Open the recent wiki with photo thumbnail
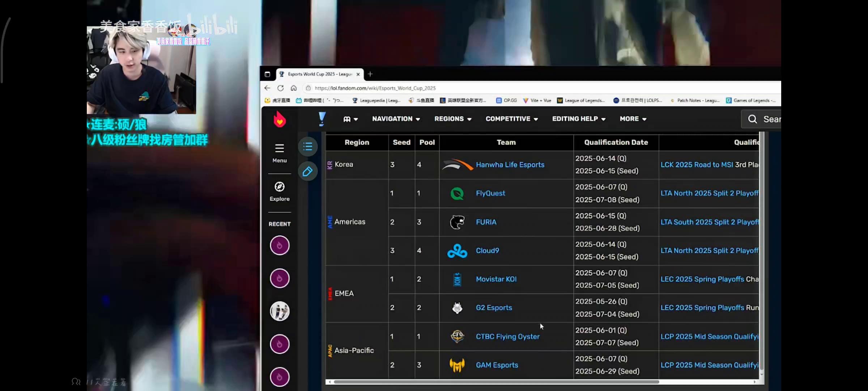This screenshot has width=868, height=391. tap(280, 311)
